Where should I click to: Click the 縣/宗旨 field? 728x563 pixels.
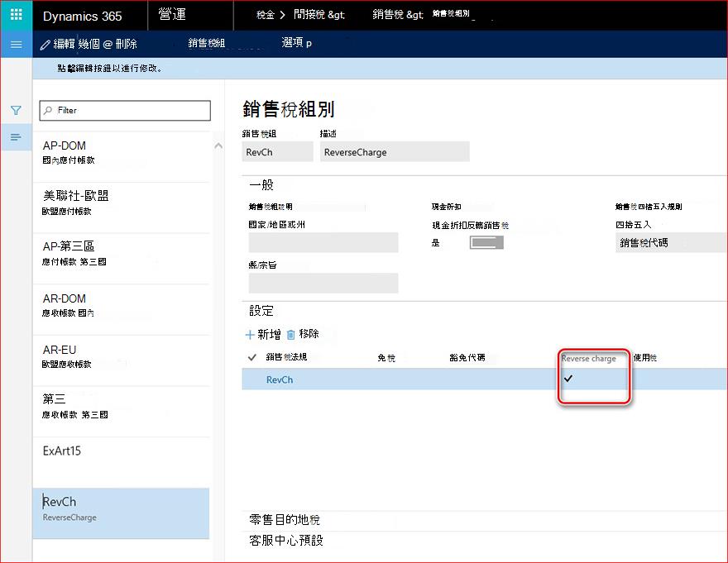click(323, 283)
